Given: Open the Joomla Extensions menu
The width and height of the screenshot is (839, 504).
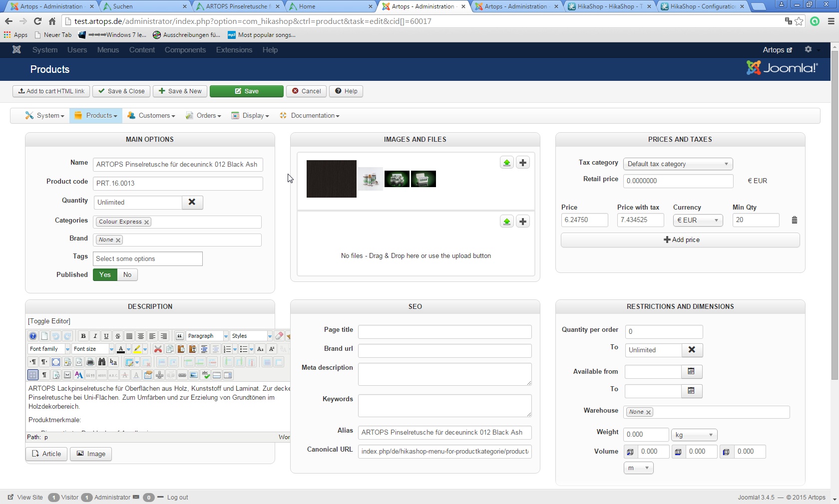Looking at the screenshot, I should (x=234, y=50).
